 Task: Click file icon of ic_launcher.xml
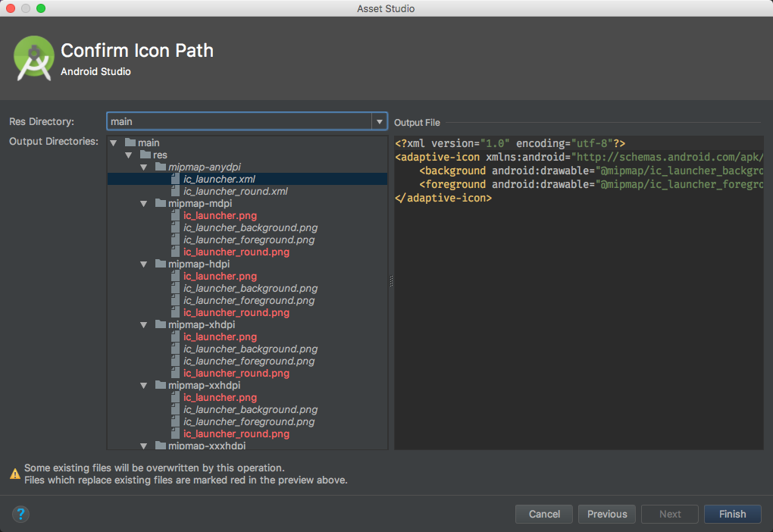coord(176,179)
